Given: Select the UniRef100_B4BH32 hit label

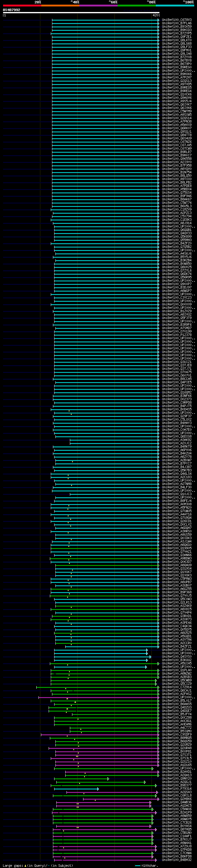Looking at the screenshot, I should coord(177,860).
